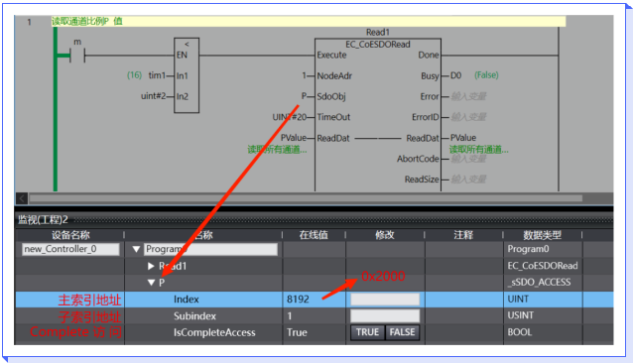The height and width of the screenshot is (364, 633).
Task: Click the rung comment 读取通道比例P值
Action: (86, 22)
